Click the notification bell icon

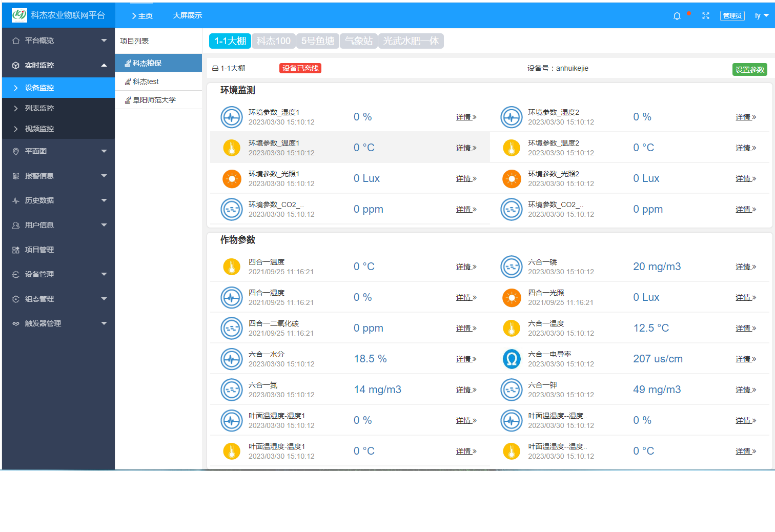tap(677, 16)
